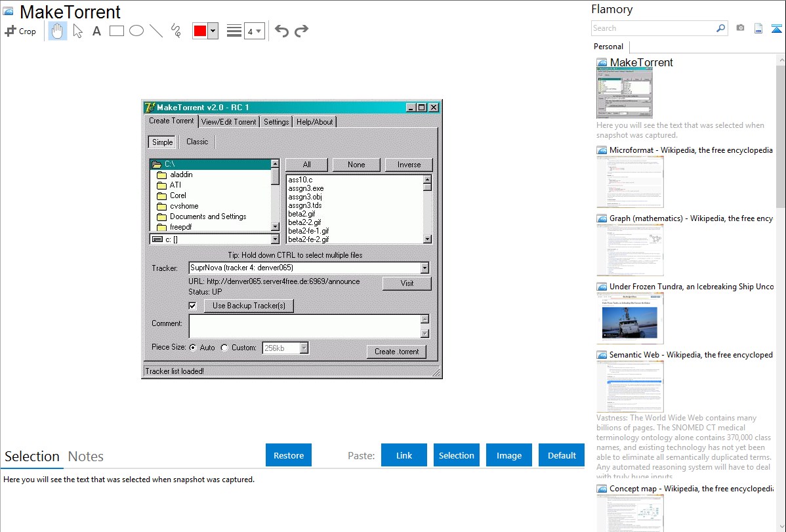Image resolution: width=786 pixels, height=532 pixels.
Task: Switch to Classic mode
Action: click(197, 142)
